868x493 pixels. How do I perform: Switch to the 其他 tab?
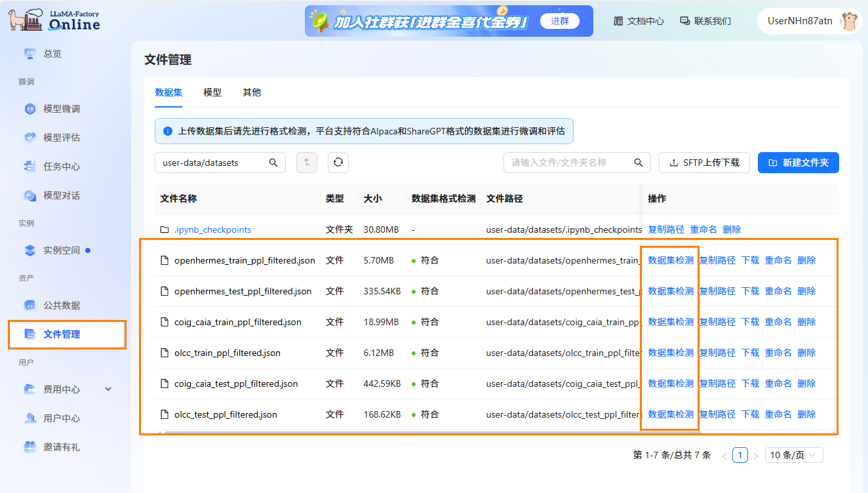[x=252, y=92]
